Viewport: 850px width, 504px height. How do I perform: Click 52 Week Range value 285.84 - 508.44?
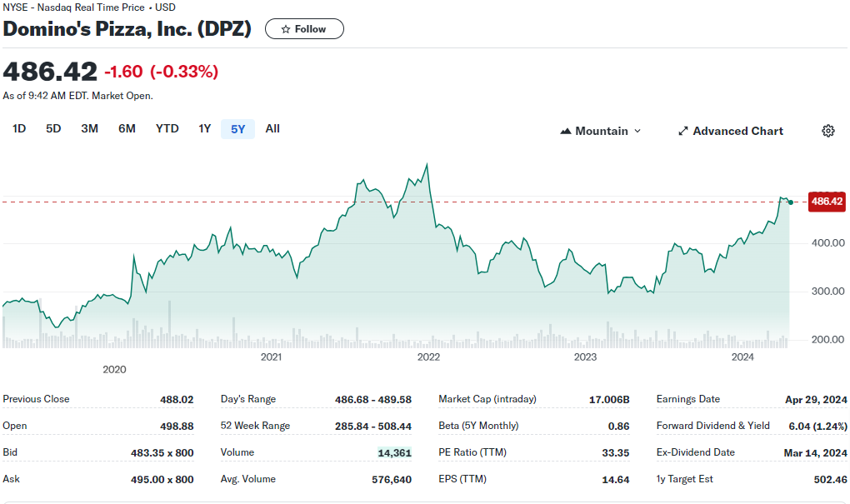coord(373,427)
